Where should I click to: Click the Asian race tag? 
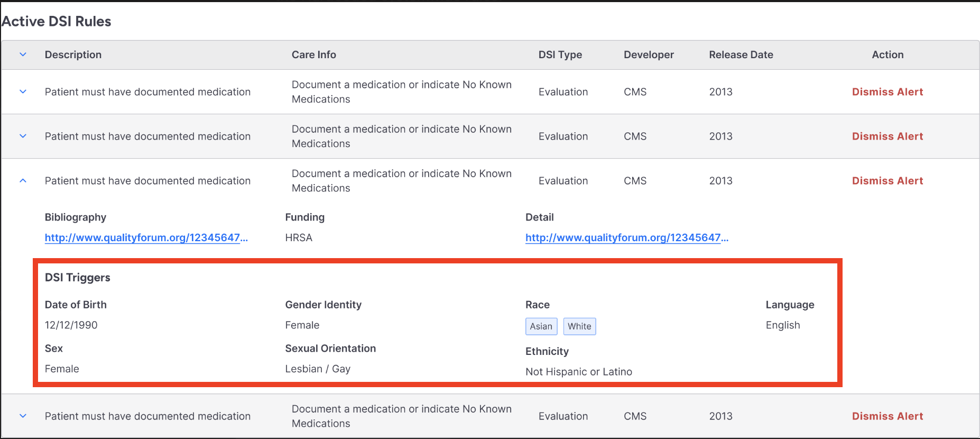point(541,326)
